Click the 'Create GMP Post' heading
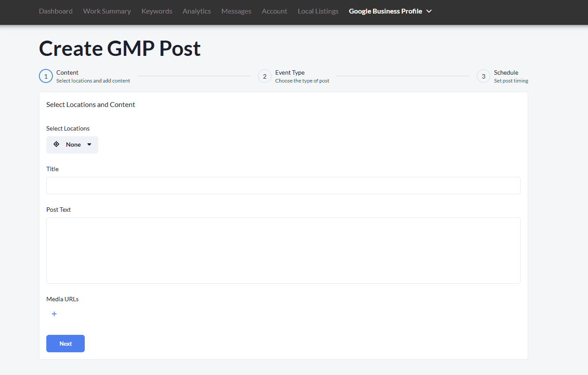Screen dimensions: 588x375 click(120, 48)
